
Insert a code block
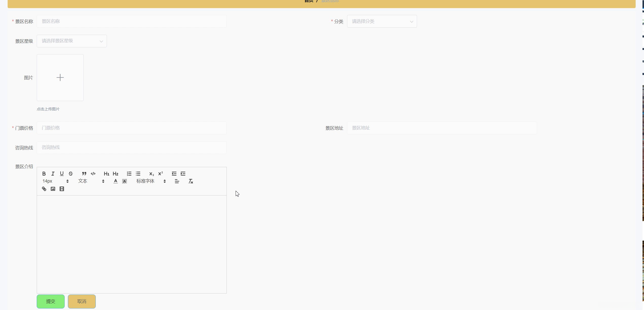point(93,174)
